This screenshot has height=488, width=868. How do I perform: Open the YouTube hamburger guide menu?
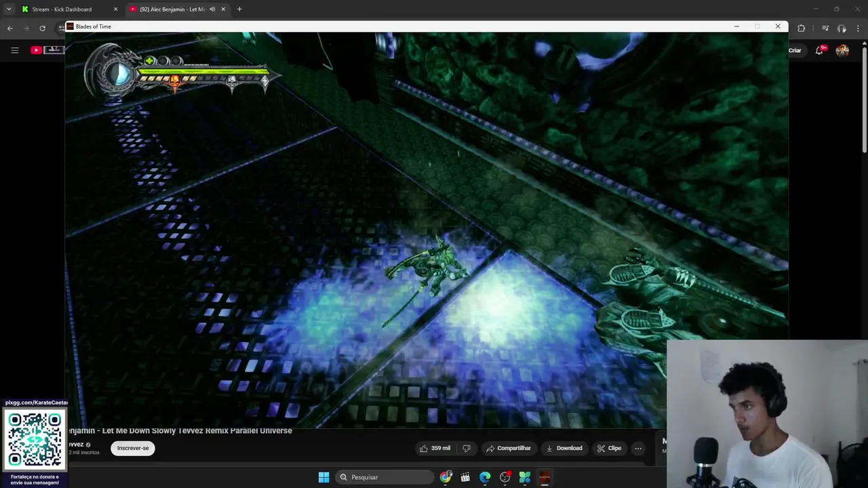pyautogui.click(x=14, y=50)
